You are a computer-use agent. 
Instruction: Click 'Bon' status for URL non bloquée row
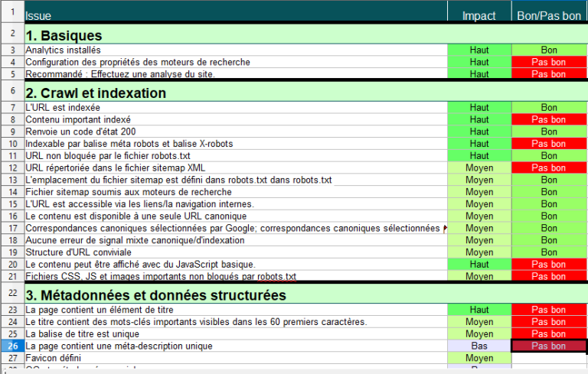tap(549, 155)
